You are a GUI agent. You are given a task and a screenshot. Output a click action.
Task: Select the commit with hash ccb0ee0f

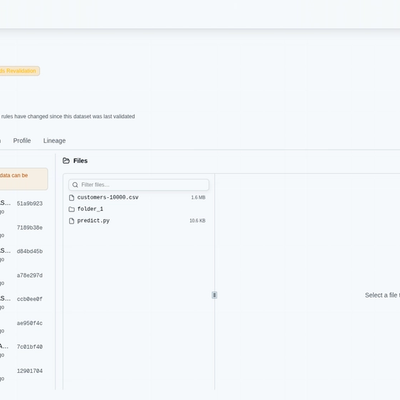[30, 299]
